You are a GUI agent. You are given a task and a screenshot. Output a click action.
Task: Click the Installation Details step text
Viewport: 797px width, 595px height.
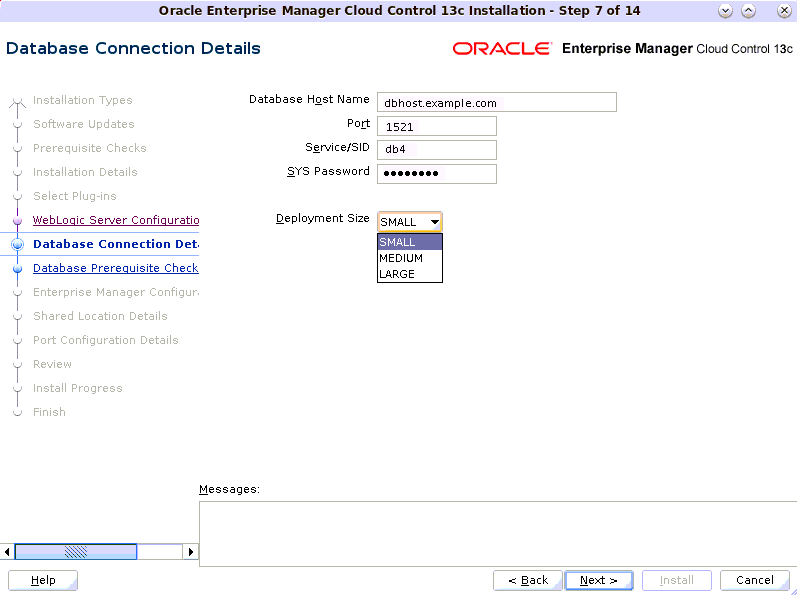tap(85, 172)
